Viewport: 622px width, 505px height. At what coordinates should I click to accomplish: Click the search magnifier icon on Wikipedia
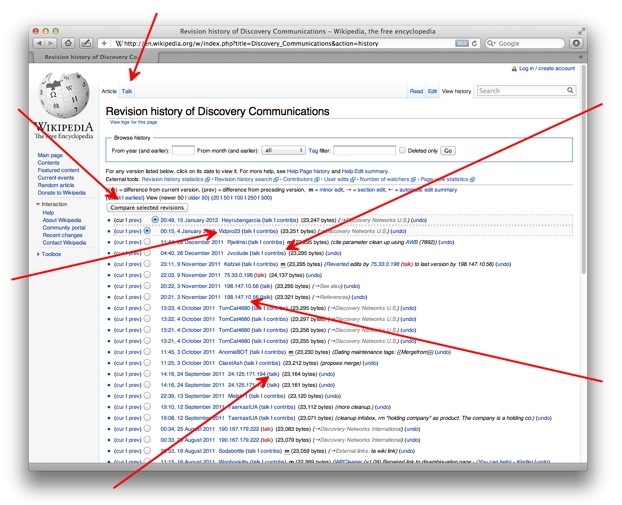570,90
